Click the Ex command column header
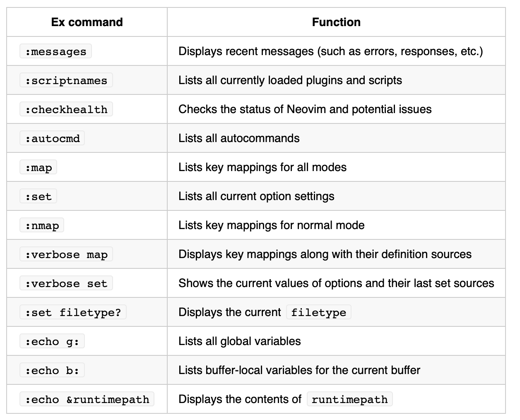 pyautogui.click(x=87, y=22)
